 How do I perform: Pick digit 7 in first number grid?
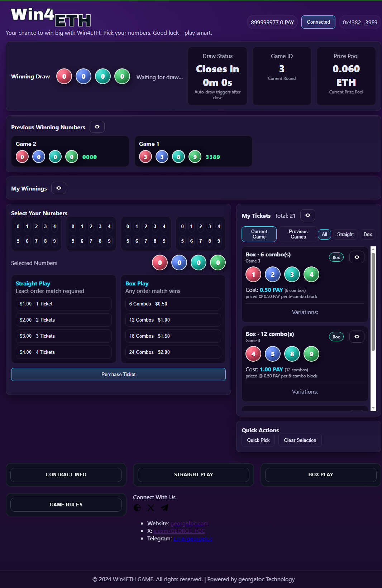click(36, 241)
